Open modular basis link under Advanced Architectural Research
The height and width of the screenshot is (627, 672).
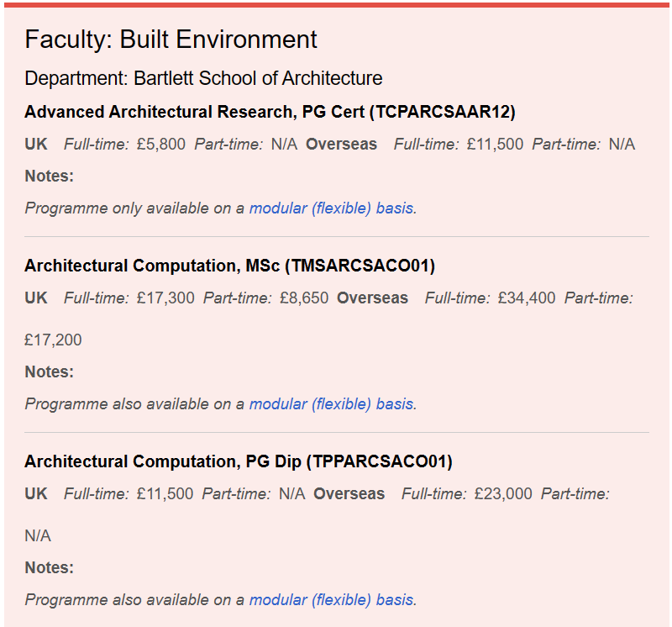coord(331,208)
